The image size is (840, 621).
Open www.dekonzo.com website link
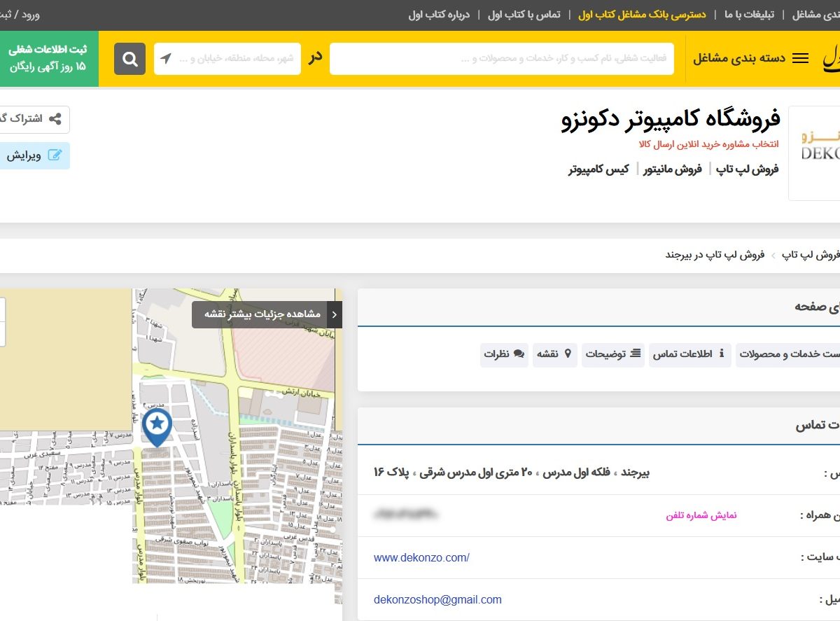[421, 558]
